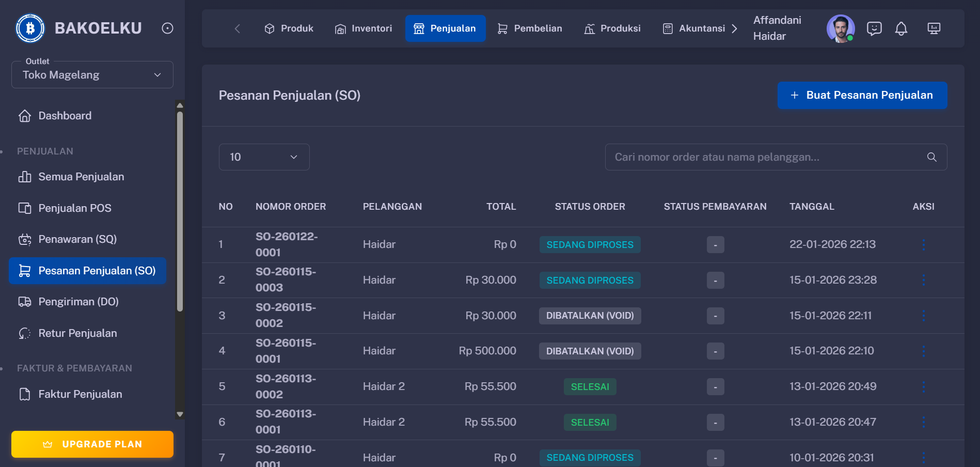
Task: Open the notifications bell
Action: tap(902, 28)
